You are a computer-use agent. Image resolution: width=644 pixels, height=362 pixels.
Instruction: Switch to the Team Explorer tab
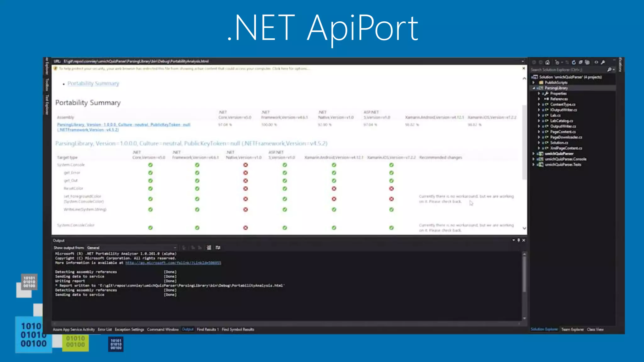tap(572, 329)
